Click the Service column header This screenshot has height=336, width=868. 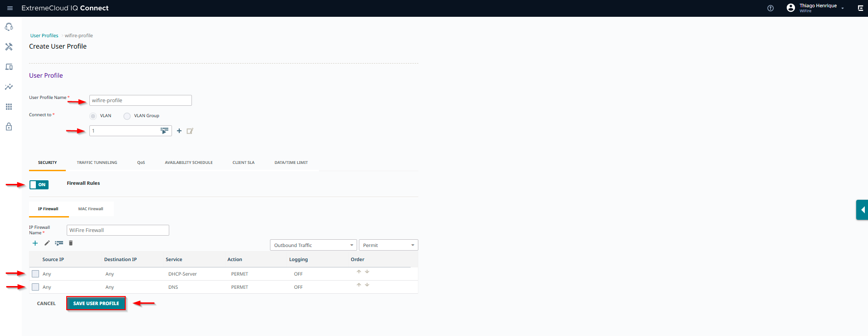174,260
